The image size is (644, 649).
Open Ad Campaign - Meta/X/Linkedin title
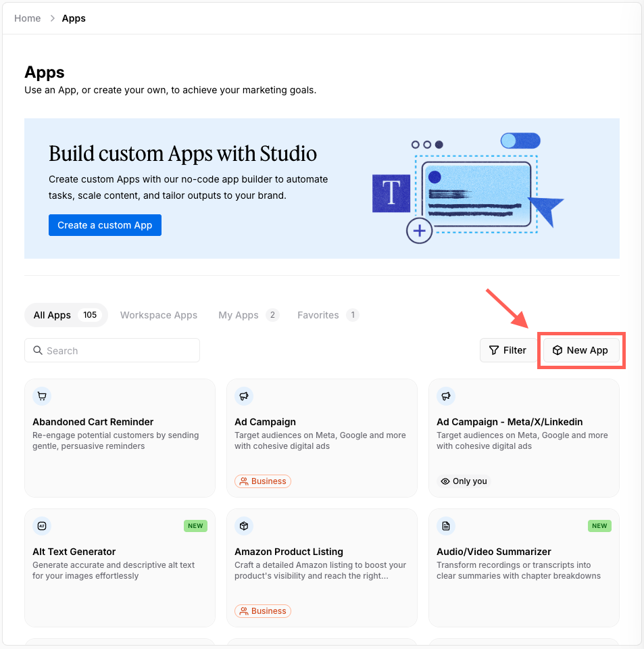pyautogui.click(x=510, y=422)
